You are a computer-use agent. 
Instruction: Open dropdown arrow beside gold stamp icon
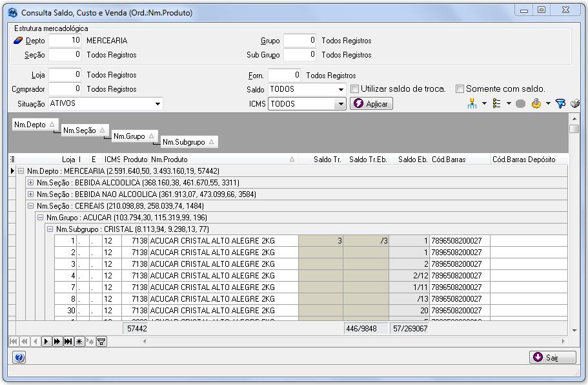pos(548,103)
